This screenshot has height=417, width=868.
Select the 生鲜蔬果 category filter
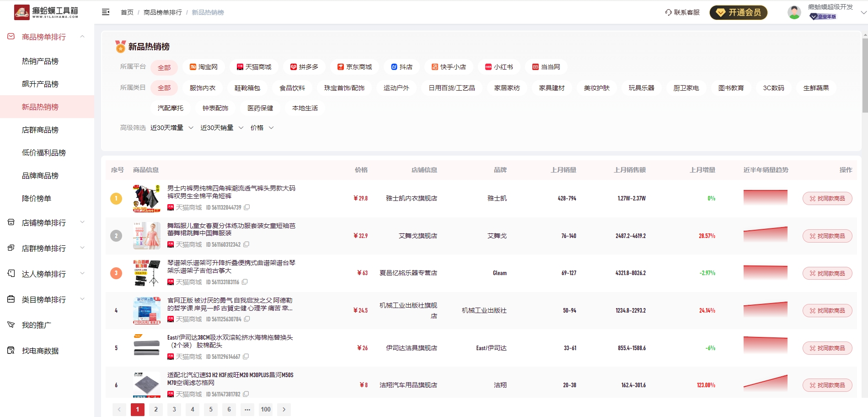point(816,88)
